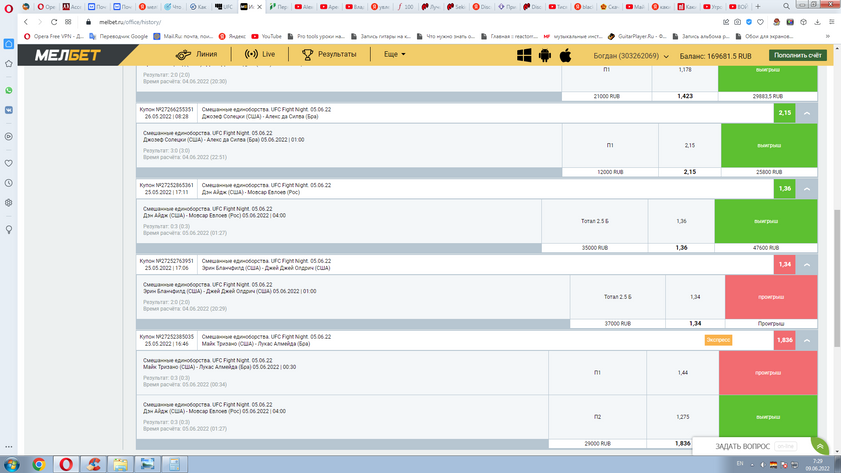
Task: Click the 47600 RUB payout cell
Action: click(765, 248)
